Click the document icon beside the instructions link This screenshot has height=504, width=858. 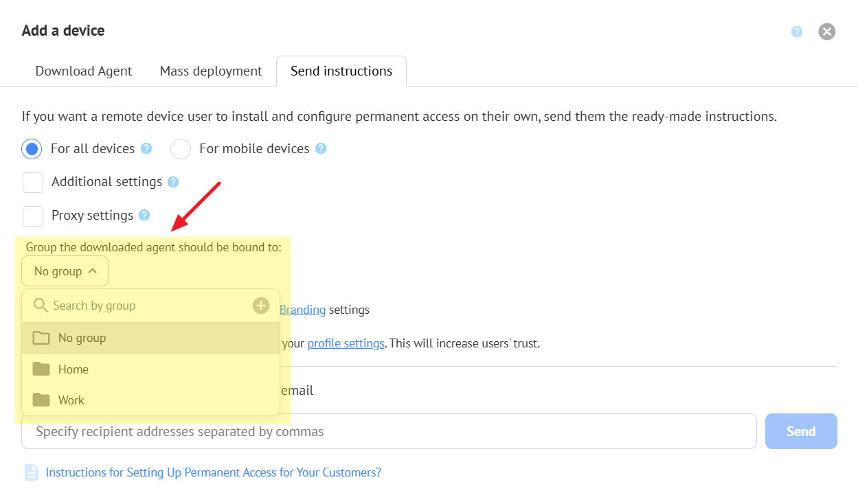click(32, 472)
